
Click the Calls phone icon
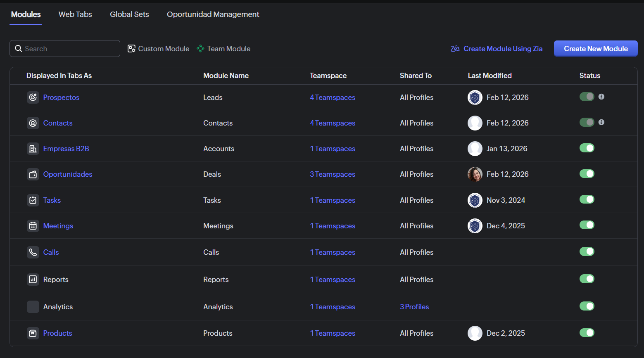33,252
